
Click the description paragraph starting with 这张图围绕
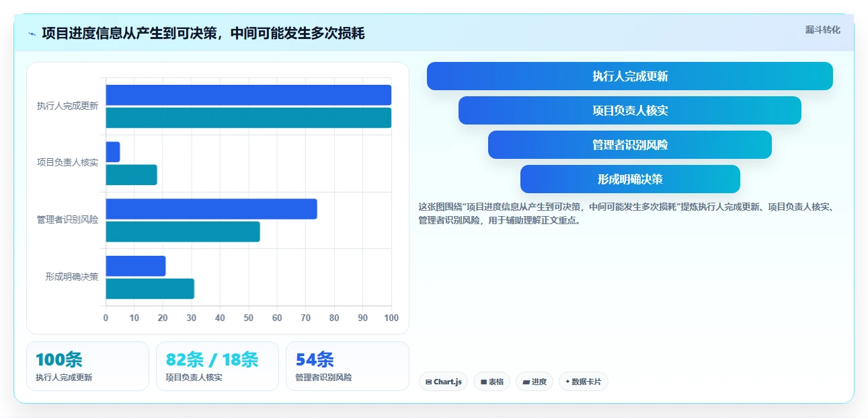(x=626, y=213)
